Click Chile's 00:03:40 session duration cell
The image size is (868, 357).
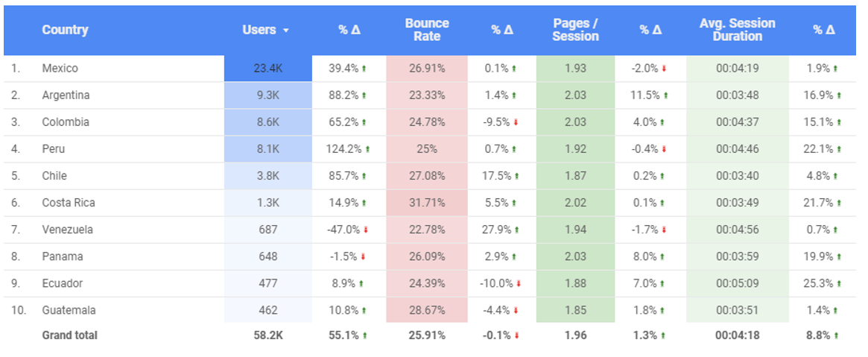click(x=737, y=176)
